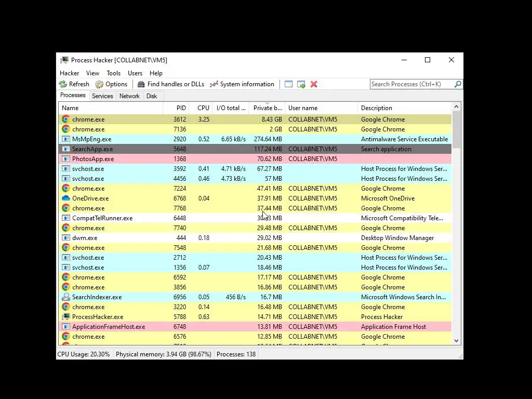This screenshot has width=532, height=399.
Task: Open the Help menu
Action: [x=156, y=73]
